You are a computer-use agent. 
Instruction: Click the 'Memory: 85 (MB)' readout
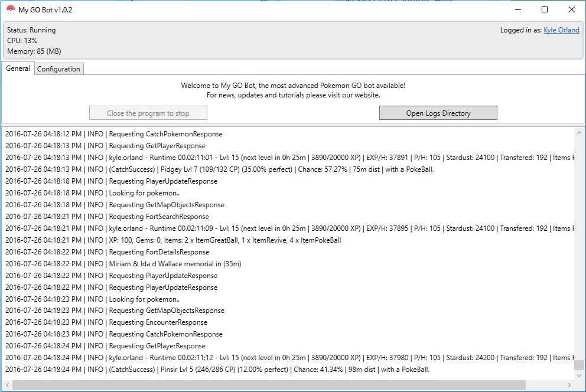point(34,51)
